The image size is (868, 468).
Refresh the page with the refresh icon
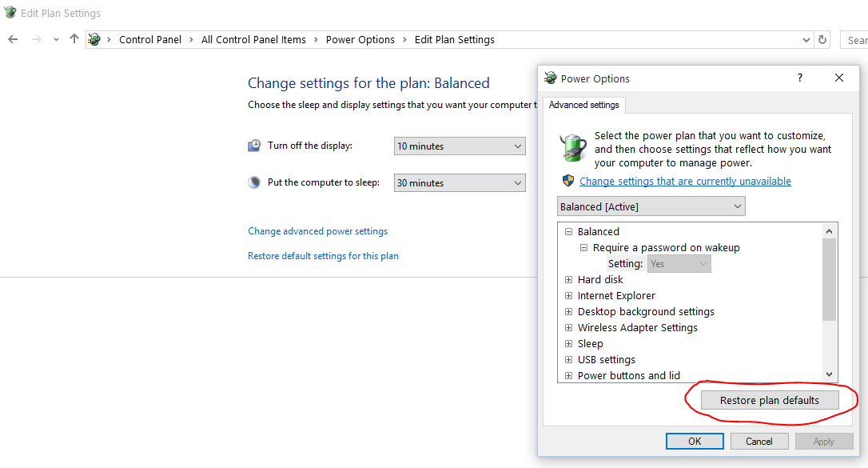822,39
